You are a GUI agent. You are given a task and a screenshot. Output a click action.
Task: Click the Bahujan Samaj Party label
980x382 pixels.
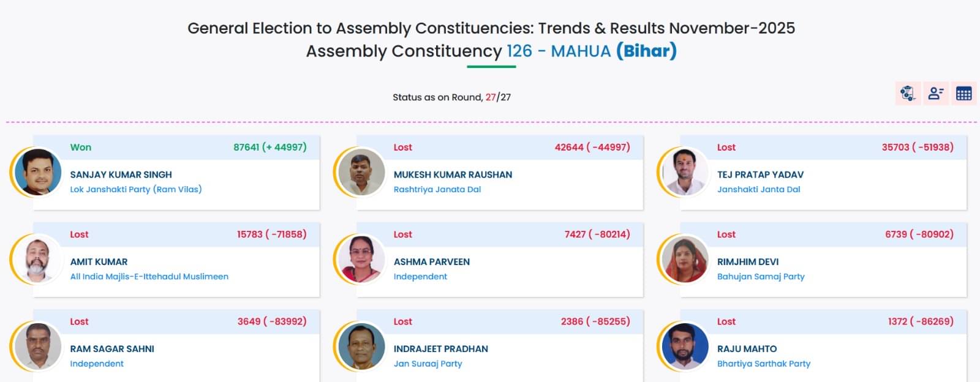[x=761, y=276]
